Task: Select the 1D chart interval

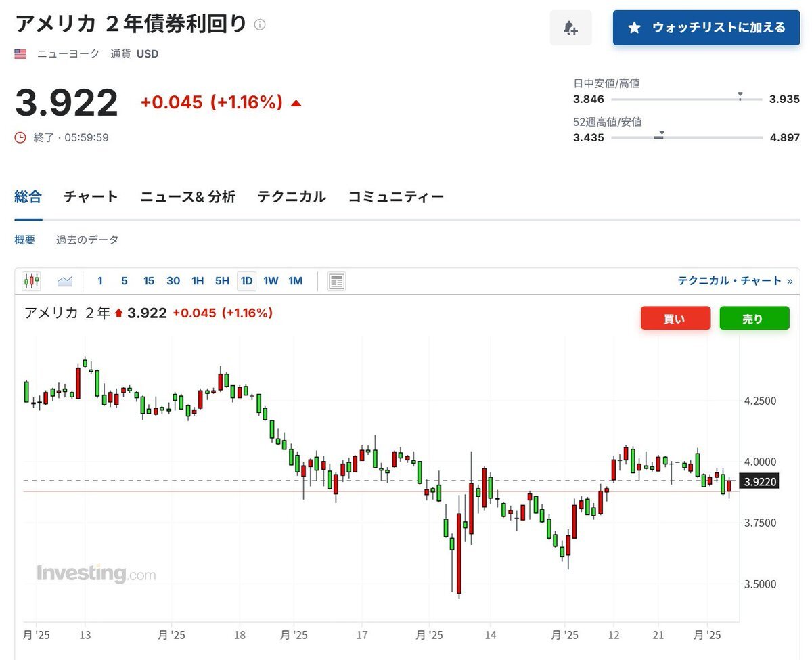Action: (x=246, y=281)
